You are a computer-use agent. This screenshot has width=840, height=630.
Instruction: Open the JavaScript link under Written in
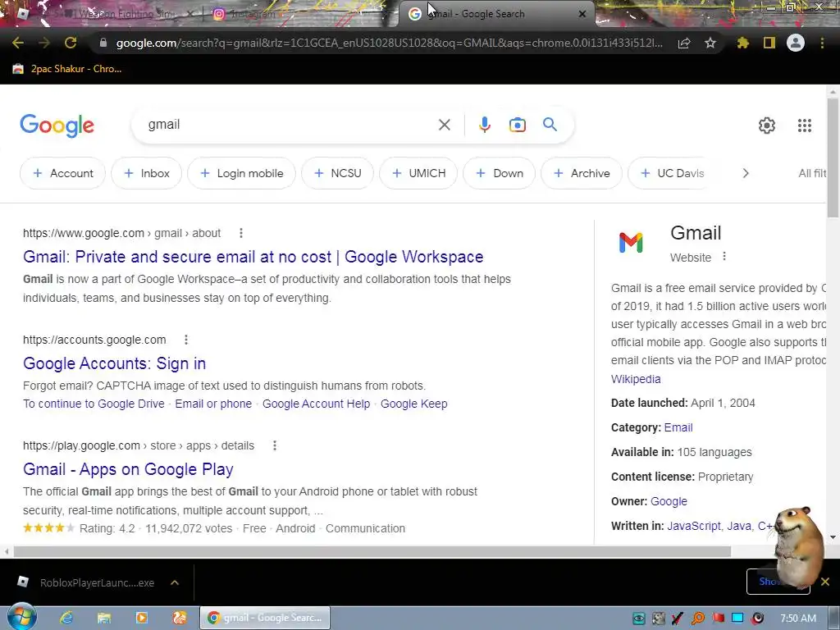(693, 526)
